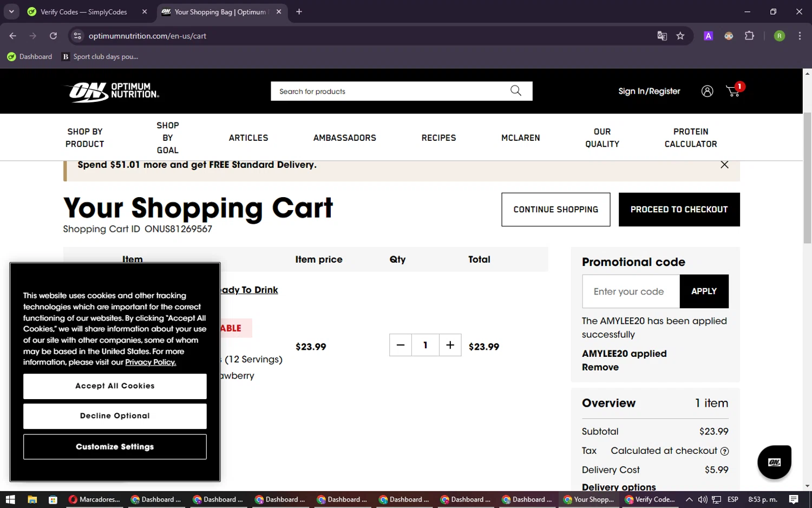The width and height of the screenshot is (812, 508).
Task: Close the Your Shopping Bag tab
Action: pos(279,12)
